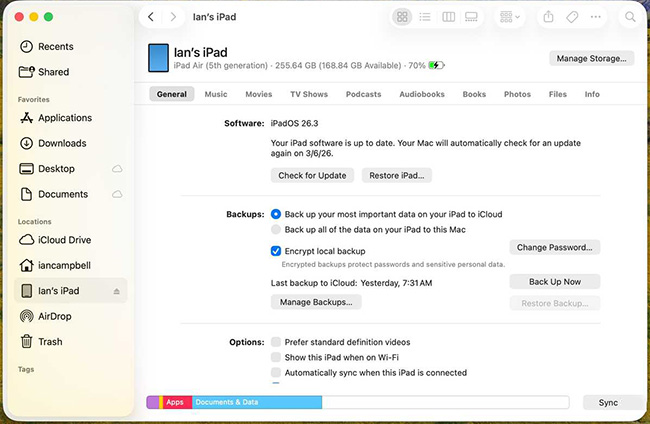Go back with the left chevron button
This screenshot has width=650, height=424.
(151, 17)
